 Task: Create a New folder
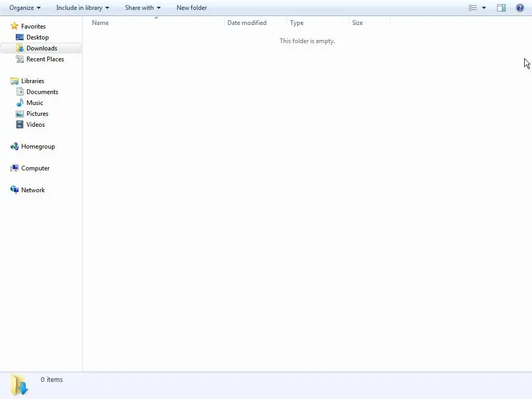click(192, 7)
